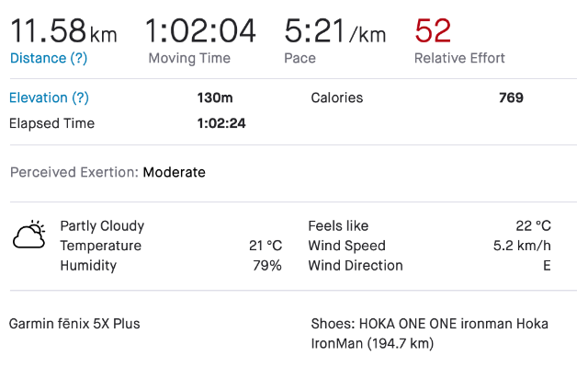
Task: Click the Garmin fēnix 5X Plus device name
Action: point(74,324)
